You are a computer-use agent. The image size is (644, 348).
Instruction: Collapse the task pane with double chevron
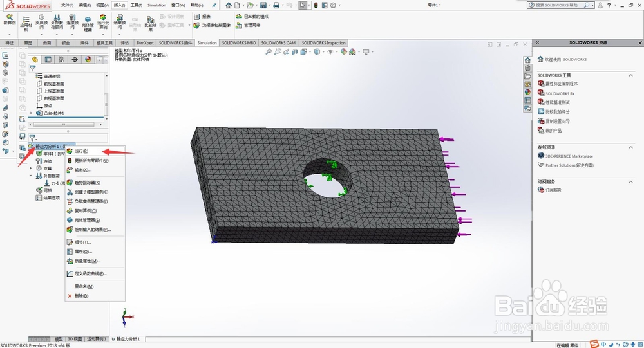(537, 42)
